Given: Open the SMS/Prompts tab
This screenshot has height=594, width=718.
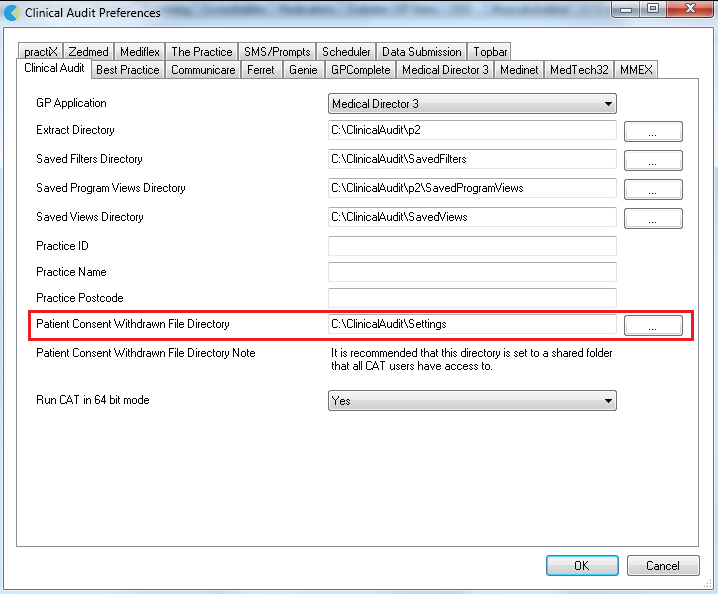Looking at the screenshot, I should (277, 52).
